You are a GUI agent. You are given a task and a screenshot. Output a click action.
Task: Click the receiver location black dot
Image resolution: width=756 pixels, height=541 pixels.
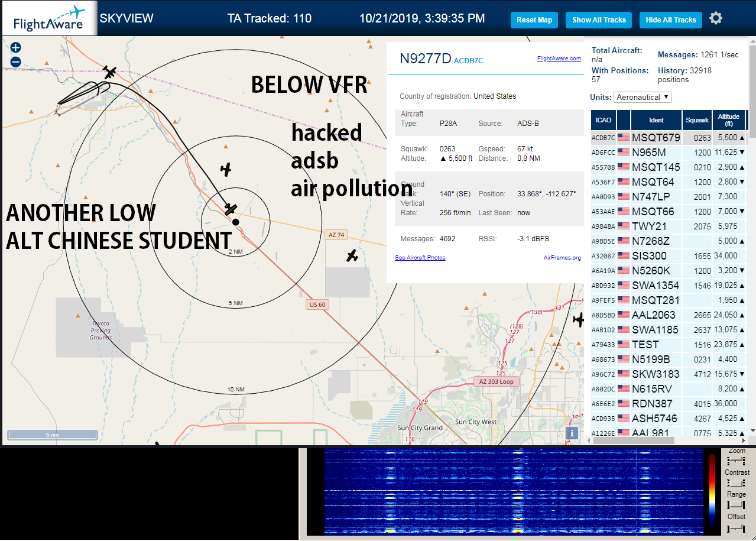point(235,222)
